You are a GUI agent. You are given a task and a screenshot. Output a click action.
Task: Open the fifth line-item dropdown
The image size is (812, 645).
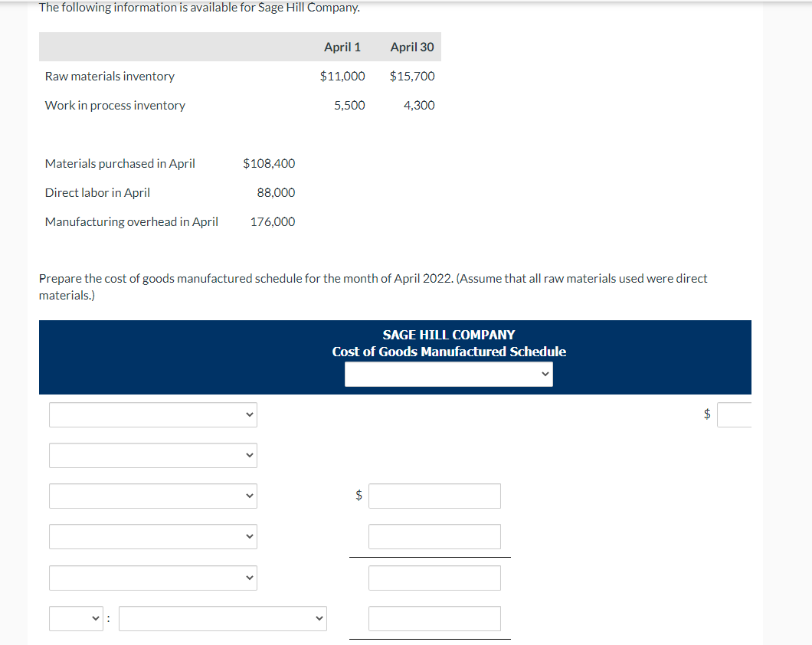coord(152,578)
